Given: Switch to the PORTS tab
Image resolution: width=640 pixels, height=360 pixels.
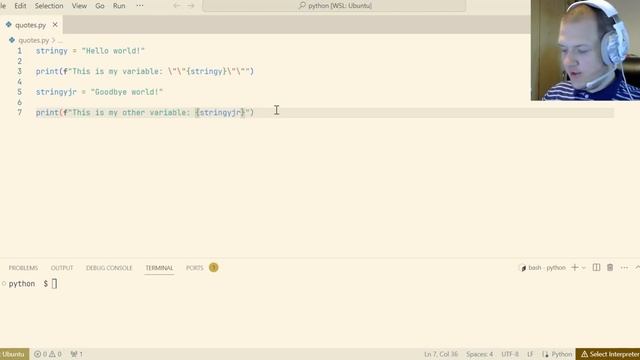Looking at the screenshot, I should [x=195, y=268].
